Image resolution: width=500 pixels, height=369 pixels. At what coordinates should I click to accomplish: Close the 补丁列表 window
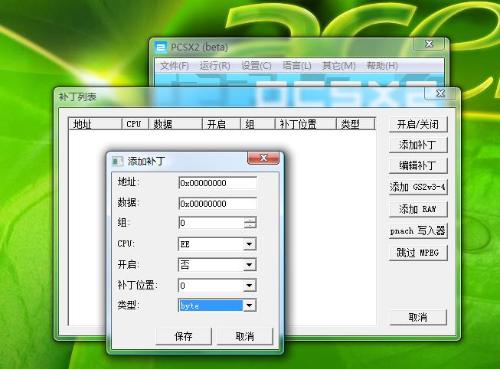(440, 93)
